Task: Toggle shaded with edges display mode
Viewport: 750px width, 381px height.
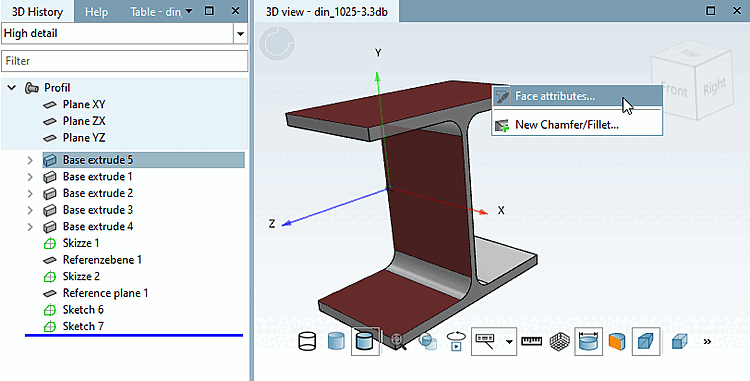Action: [365, 341]
